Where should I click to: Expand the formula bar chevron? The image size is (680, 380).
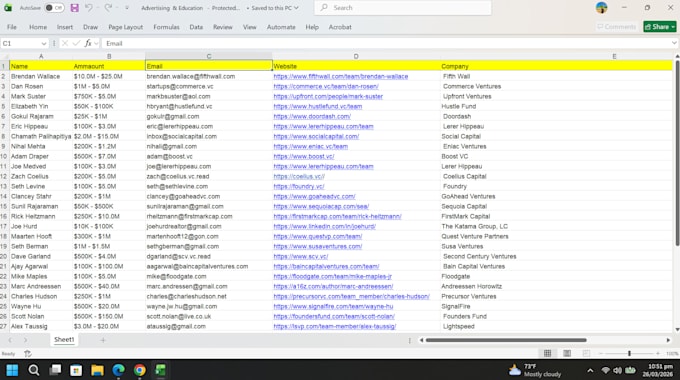[674, 43]
